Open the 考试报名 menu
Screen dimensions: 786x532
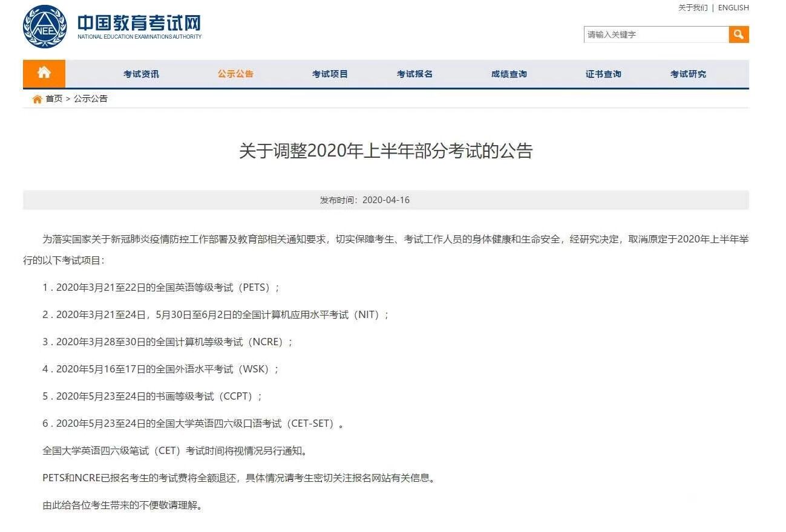(x=415, y=74)
